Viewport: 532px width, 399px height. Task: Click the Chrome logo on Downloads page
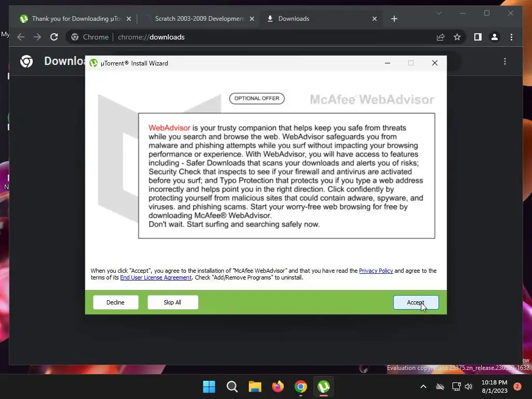click(26, 61)
